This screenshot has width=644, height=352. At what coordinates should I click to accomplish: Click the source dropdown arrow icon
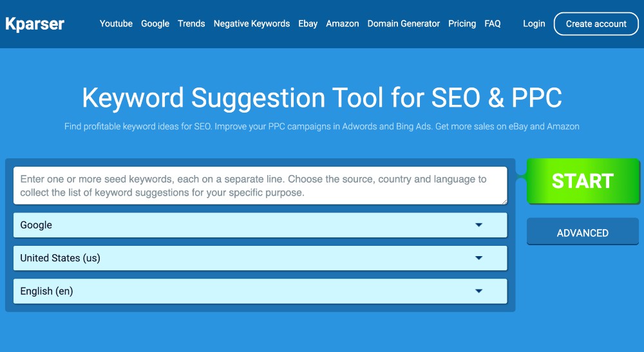pos(478,225)
